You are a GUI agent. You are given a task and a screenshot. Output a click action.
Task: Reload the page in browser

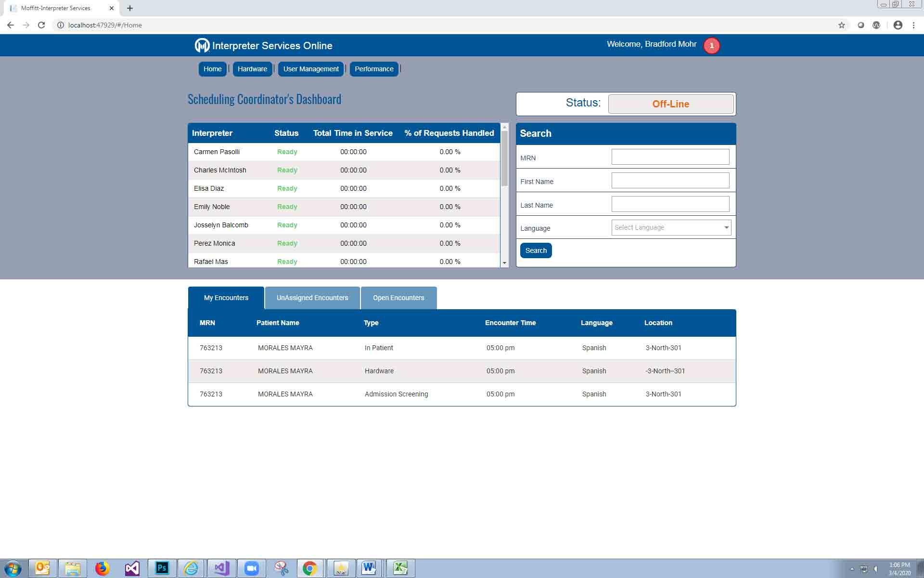(x=41, y=25)
